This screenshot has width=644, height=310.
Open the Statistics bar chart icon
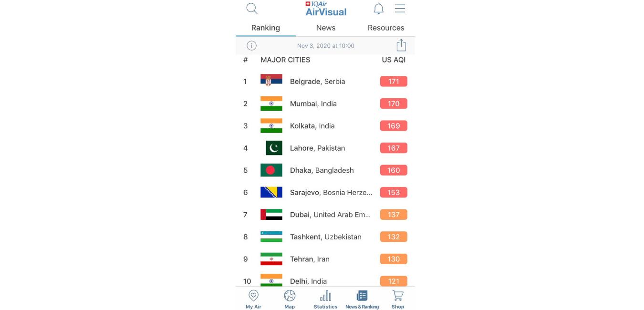(325, 299)
